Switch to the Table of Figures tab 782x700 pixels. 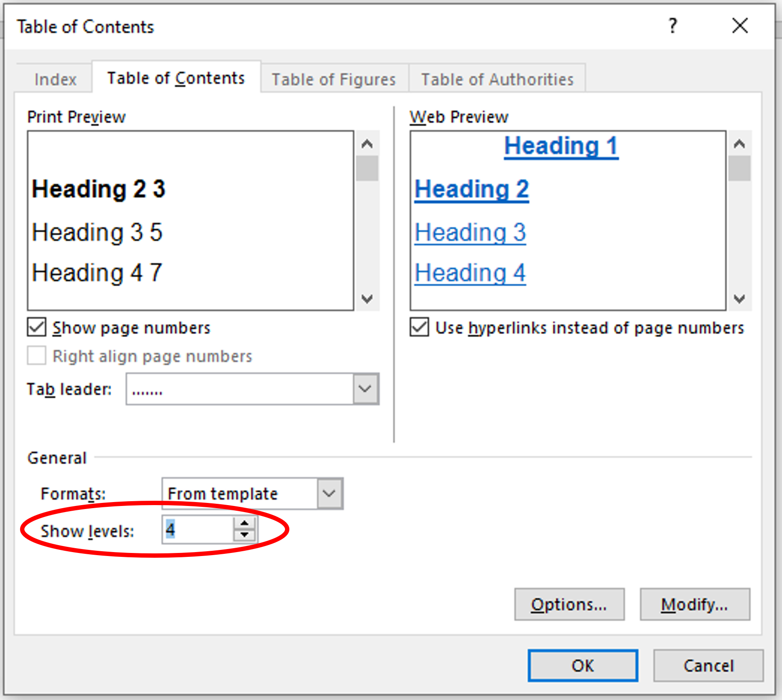point(333,79)
